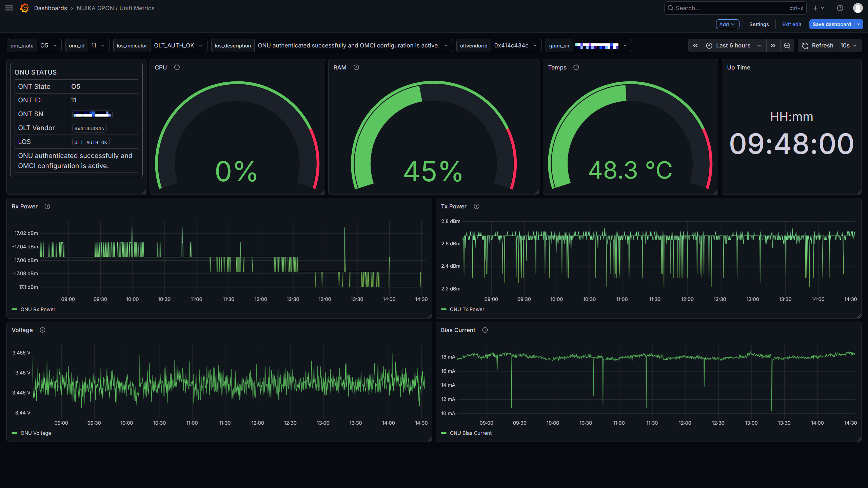Toggle the ONU Rx Power legend series

point(38,309)
